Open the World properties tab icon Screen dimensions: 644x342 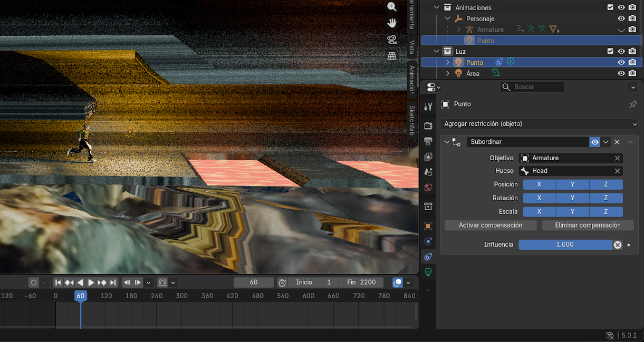[x=428, y=187]
